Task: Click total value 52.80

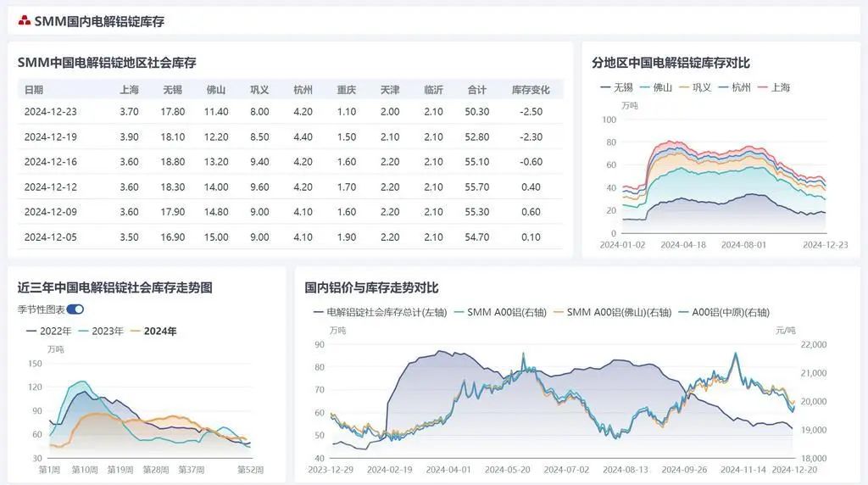Action: [476, 137]
